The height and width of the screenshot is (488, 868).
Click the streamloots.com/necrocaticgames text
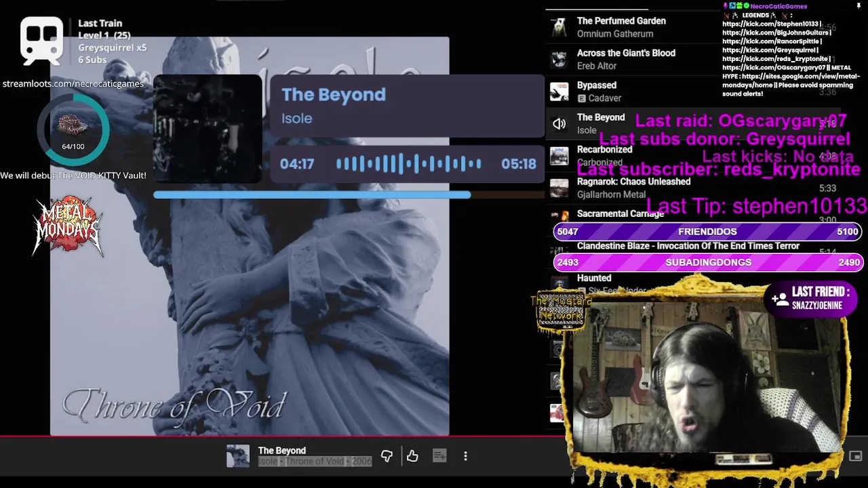(x=73, y=83)
